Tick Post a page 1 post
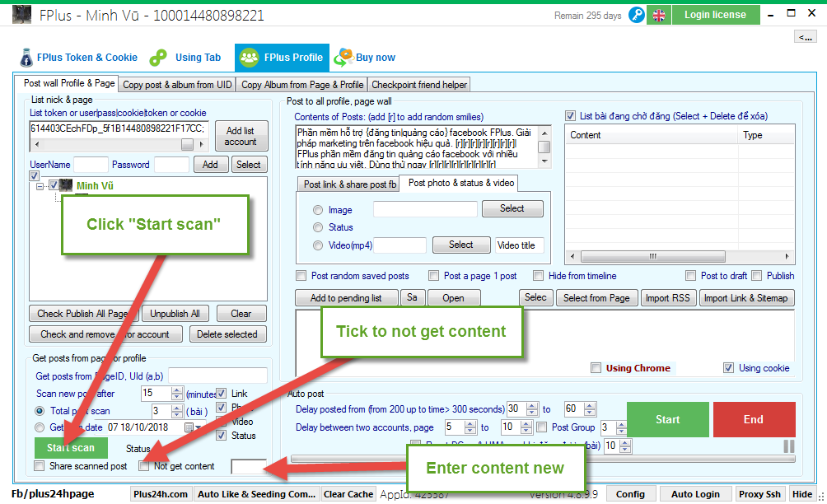The image size is (827, 504). click(x=433, y=276)
